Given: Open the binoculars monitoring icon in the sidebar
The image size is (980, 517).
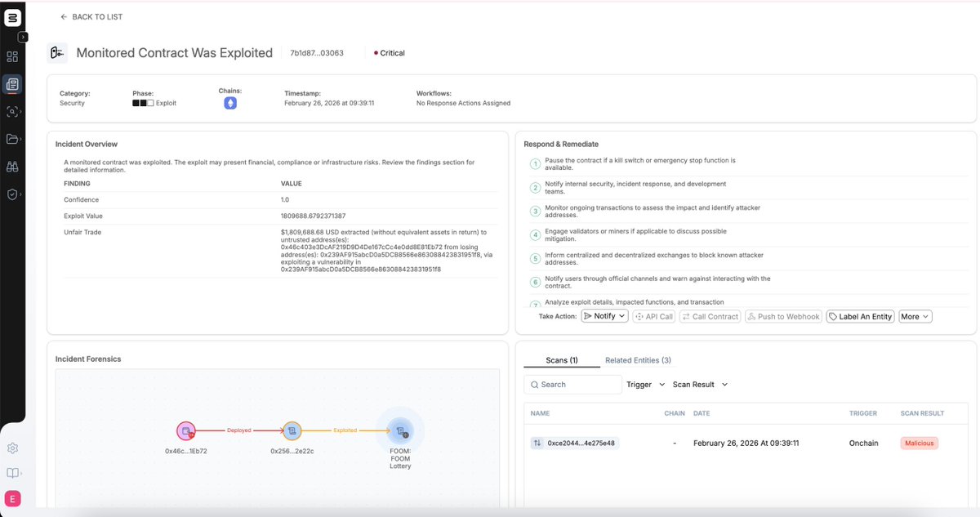Looking at the screenshot, I should pos(12,167).
